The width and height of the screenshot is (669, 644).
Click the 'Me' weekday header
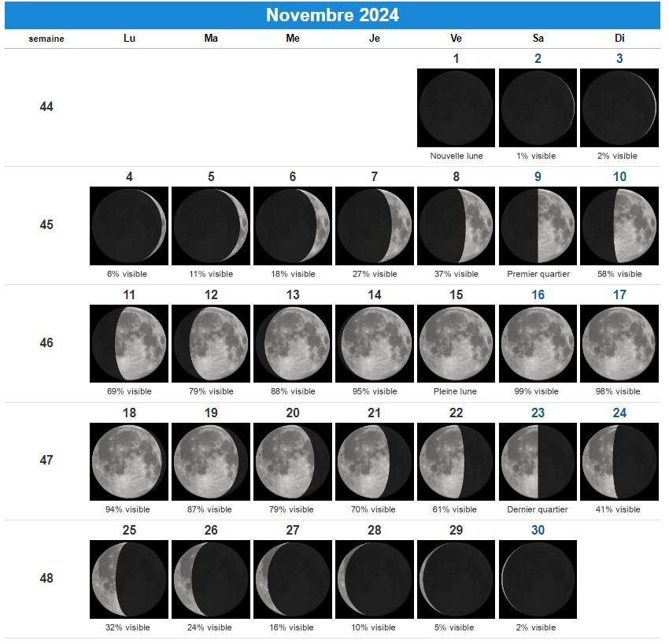tap(293, 39)
